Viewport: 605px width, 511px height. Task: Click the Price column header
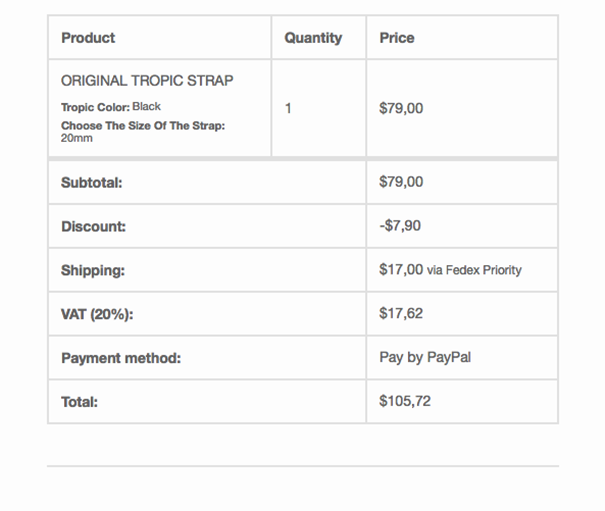pos(397,38)
